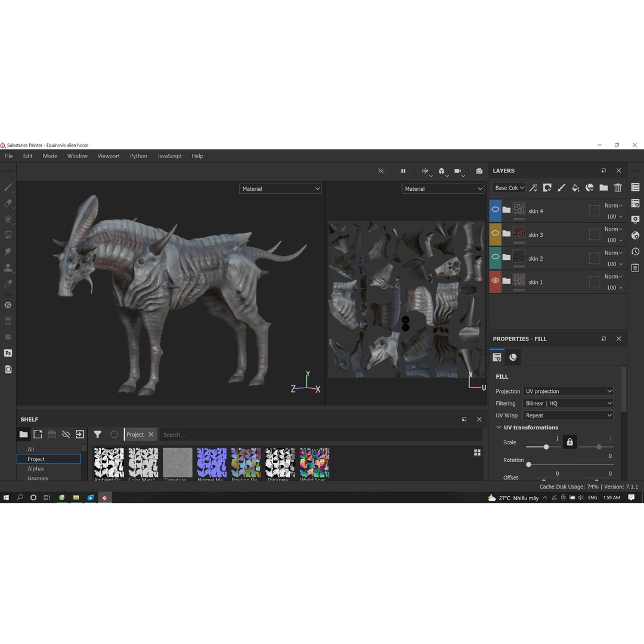Toggle the Scale lock in UV transformations
Image resolution: width=644 pixels, height=644 pixels.
click(569, 442)
